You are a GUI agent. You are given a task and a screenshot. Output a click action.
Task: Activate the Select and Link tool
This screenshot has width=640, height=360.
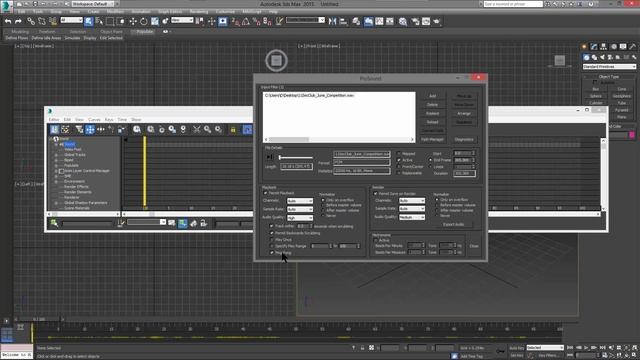(31, 21)
